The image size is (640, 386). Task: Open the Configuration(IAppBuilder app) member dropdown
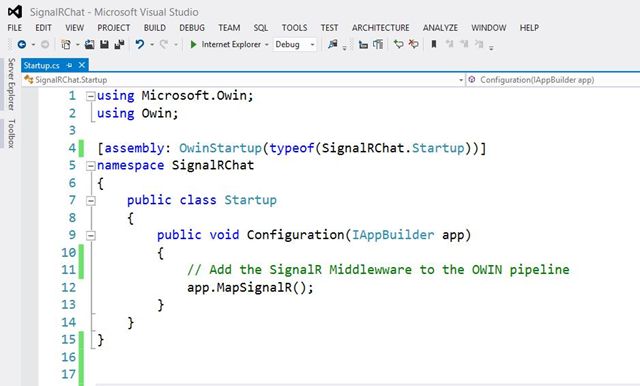553,80
